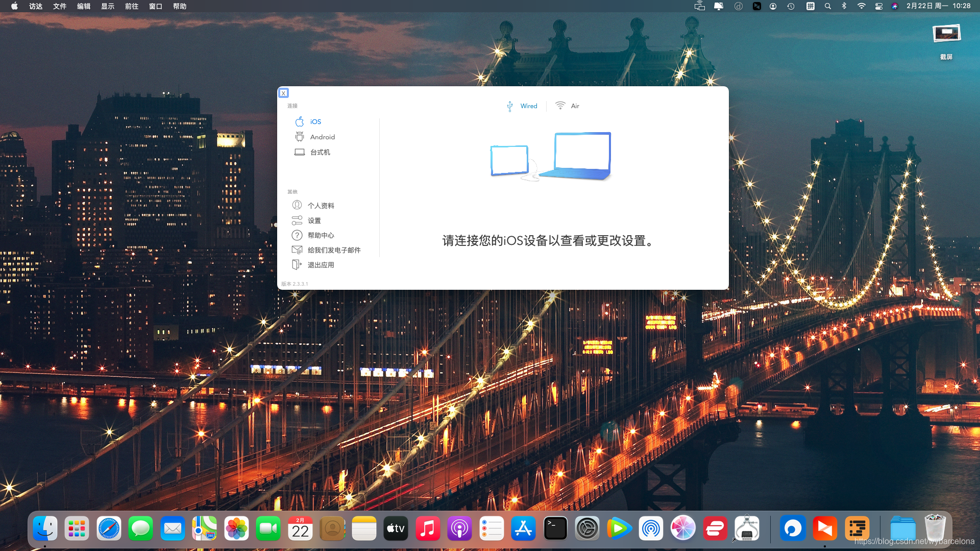Open 前往 menu in menu bar
Viewport: 980px width, 551px height.
point(132,6)
